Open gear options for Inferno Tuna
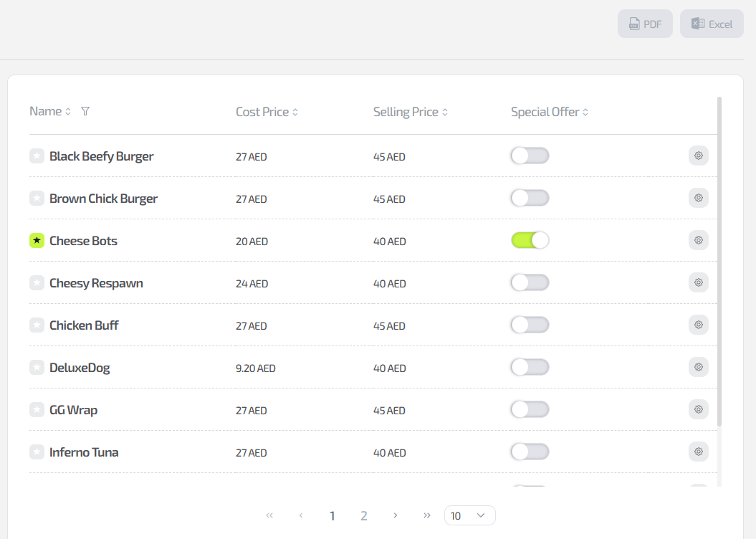The width and height of the screenshot is (756, 539). (x=698, y=452)
